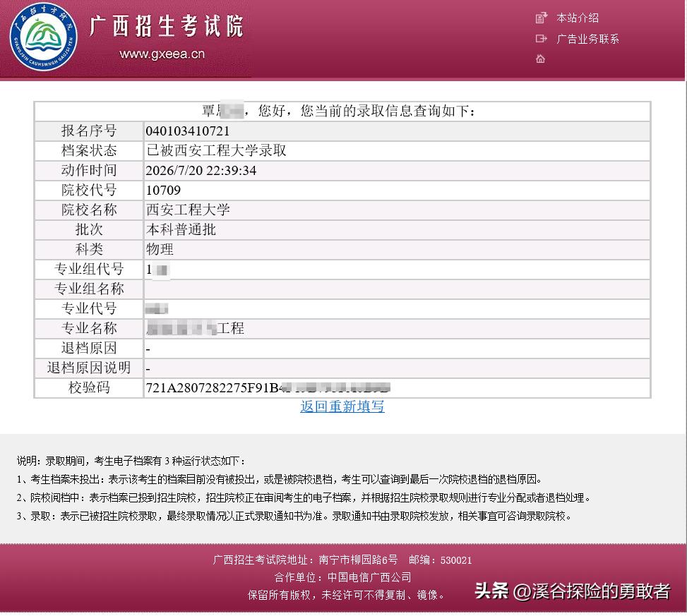
Task: Click the home icon in header
Action: 540,59
